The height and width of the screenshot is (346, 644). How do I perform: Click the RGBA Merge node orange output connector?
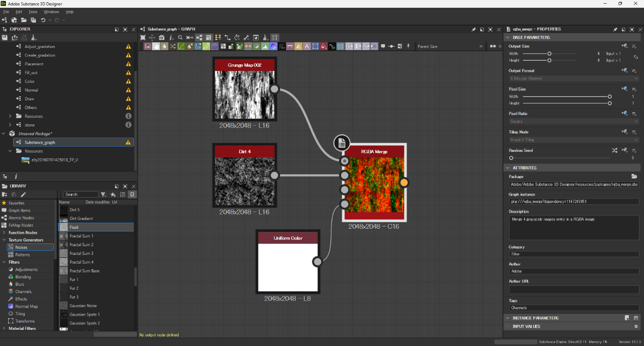[x=404, y=183]
